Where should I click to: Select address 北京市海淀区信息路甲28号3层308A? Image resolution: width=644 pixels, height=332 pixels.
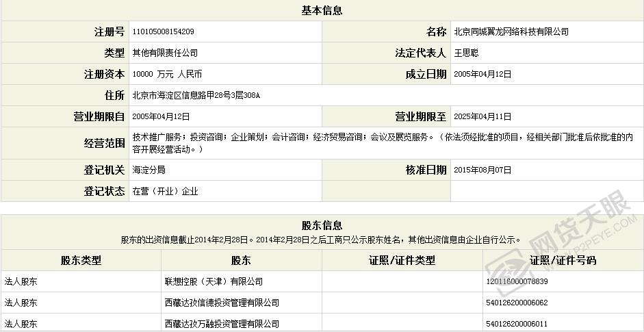[x=196, y=96]
